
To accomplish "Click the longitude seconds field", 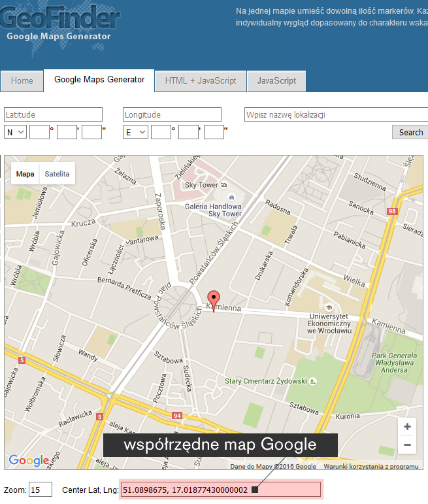I will click(x=214, y=132).
